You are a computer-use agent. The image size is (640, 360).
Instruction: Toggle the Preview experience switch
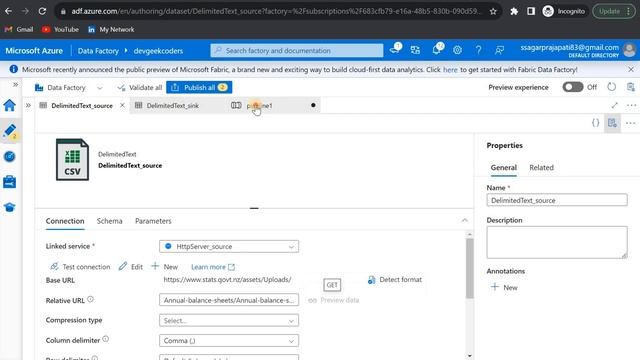(572, 87)
